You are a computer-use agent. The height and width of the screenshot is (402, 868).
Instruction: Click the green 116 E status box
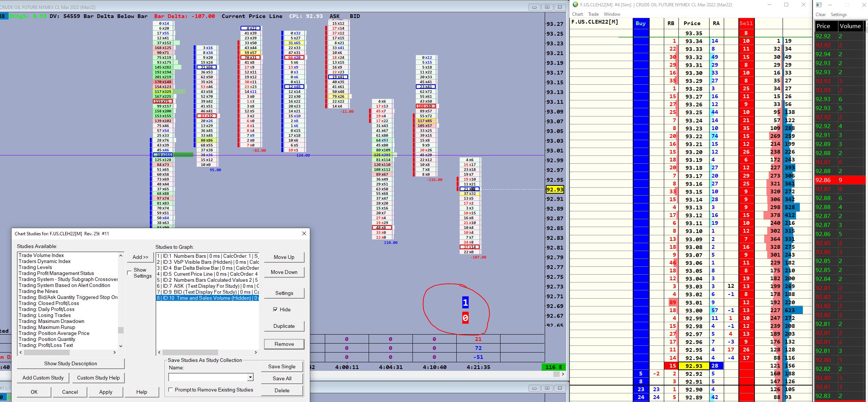click(x=554, y=367)
